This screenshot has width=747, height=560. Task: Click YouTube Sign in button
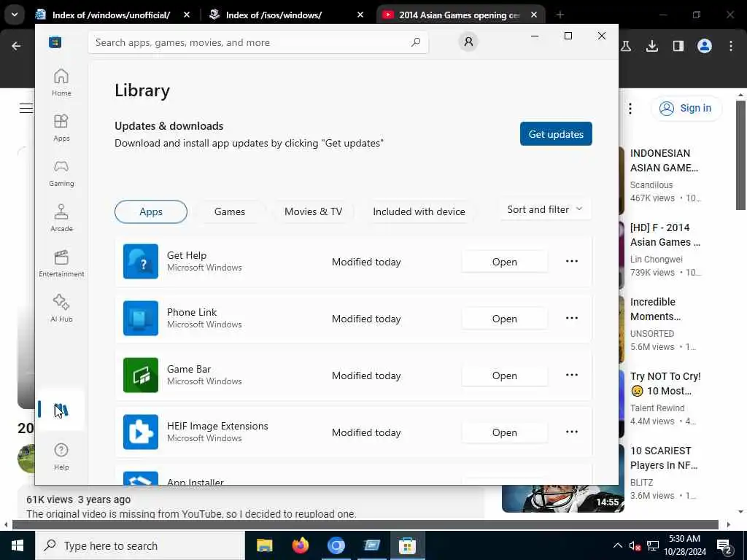click(686, 108)
